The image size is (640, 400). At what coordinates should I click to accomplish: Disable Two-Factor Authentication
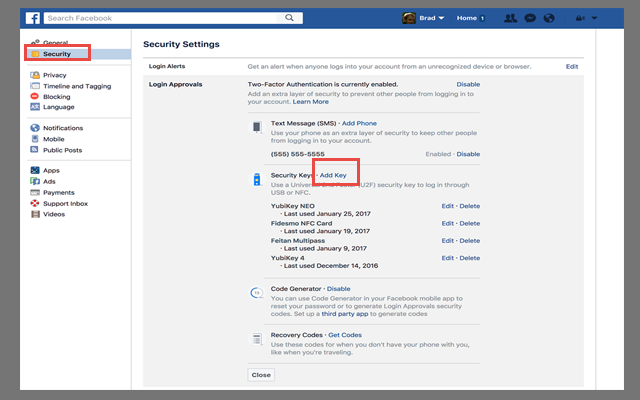pos(468,85)
